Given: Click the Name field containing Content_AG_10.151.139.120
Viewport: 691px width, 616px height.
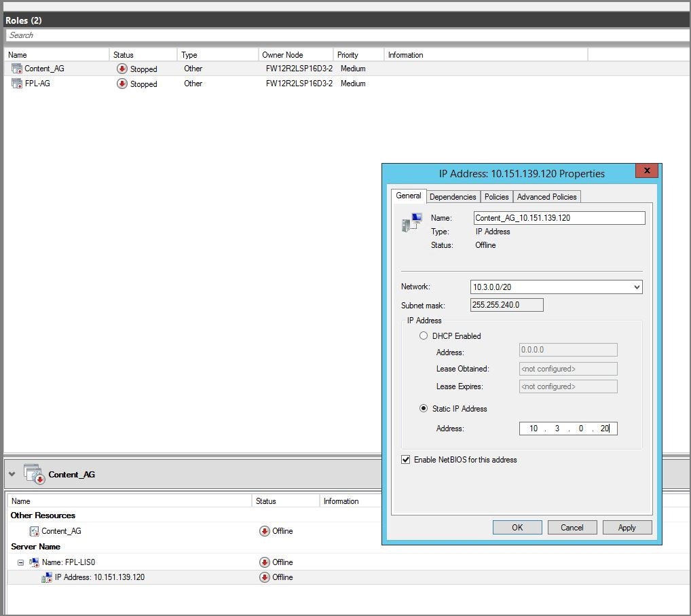Looking at the screenshot, I should pyautogui.click(x=559, y=218).
